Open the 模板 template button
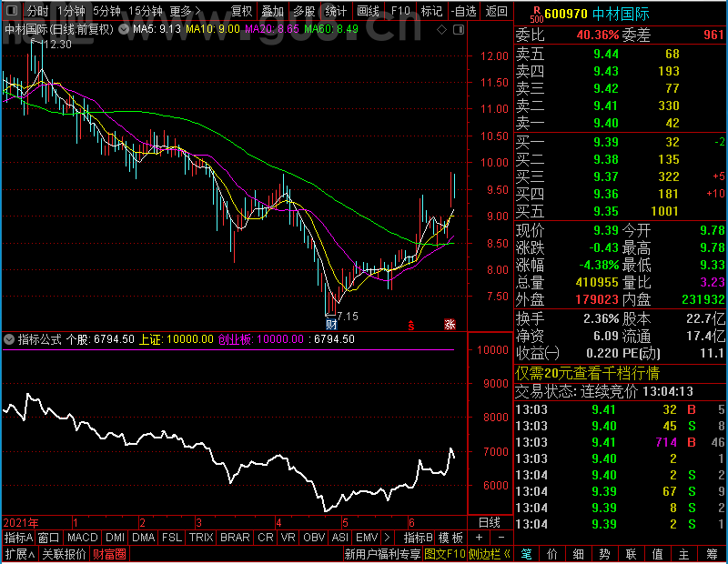This screenshot has width=728, height=564. pos(450,538)
